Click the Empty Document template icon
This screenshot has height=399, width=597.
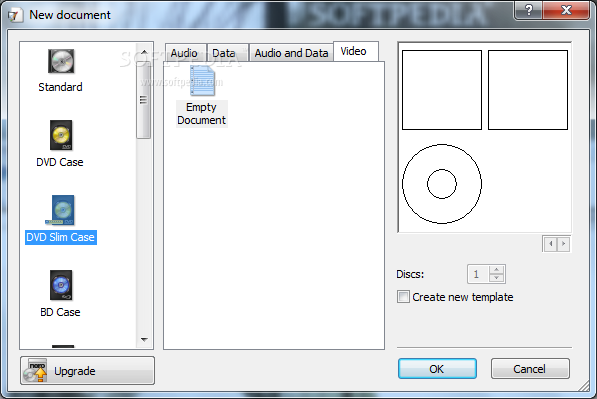[x=202, y=80]
